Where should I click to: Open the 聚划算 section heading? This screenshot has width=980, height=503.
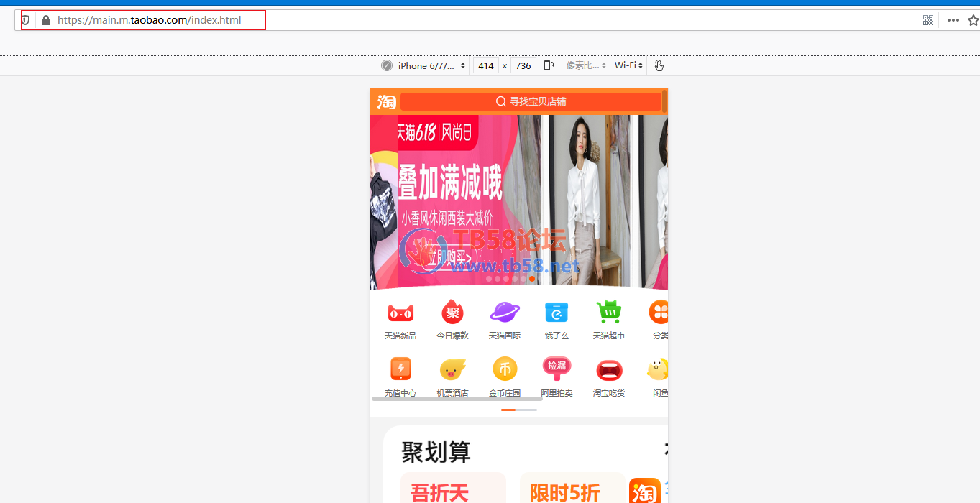coord(436,453)
